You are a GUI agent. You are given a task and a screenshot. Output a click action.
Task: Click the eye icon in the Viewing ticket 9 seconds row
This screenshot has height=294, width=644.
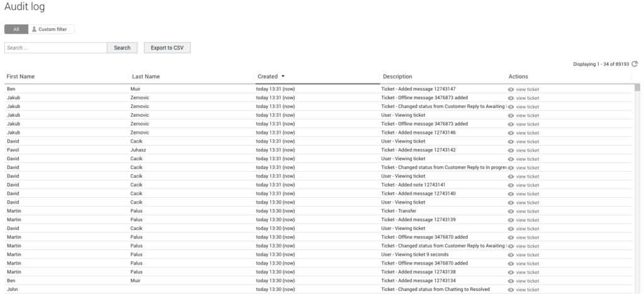(x=511, y=255)
